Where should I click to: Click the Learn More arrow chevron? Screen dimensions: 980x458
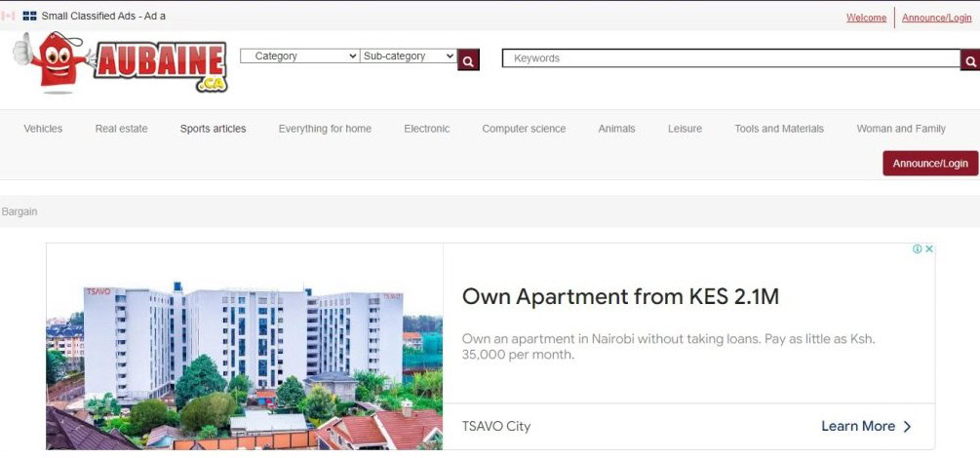[x=907, y=426]
